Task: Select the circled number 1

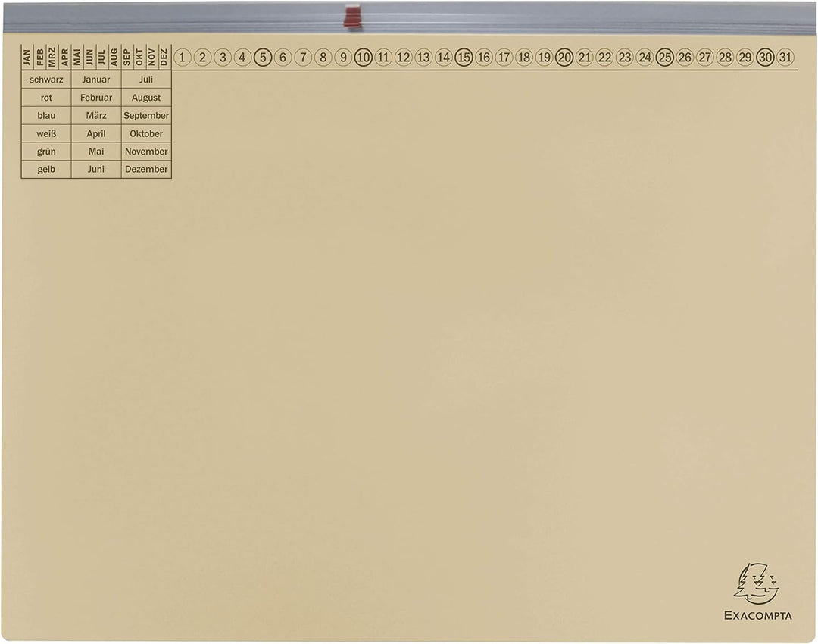Action: (183, 58)
